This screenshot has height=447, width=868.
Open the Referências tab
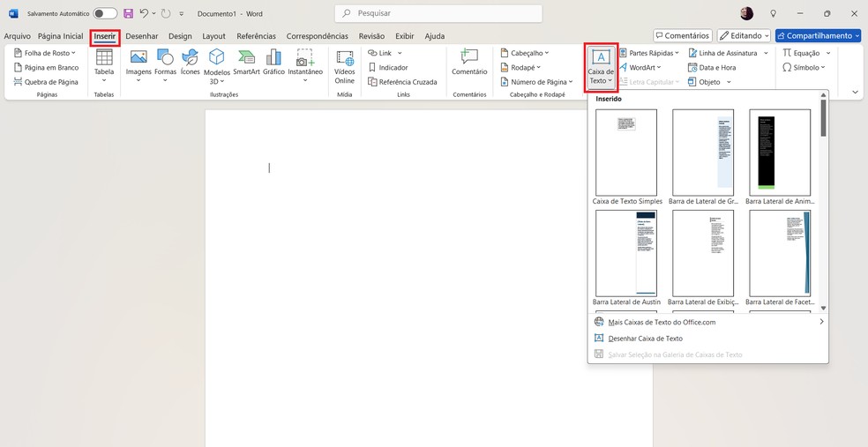(x=256, y=36)
